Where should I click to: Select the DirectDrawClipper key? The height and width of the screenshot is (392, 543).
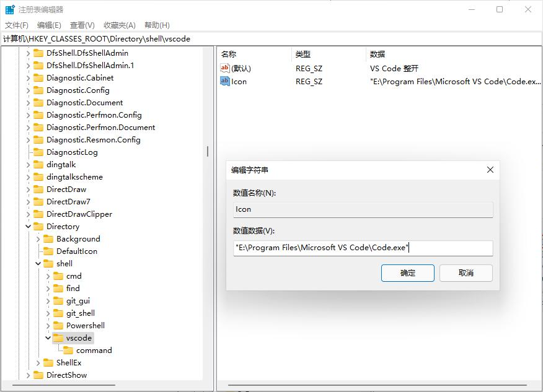click(79, 214)
